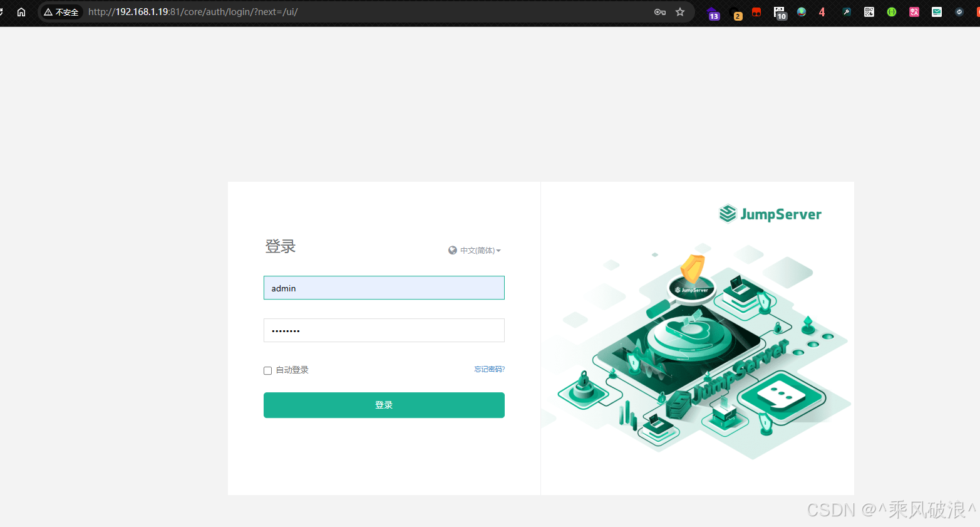
Task: Click the 忘记密码? link
Action: (489, 369)
